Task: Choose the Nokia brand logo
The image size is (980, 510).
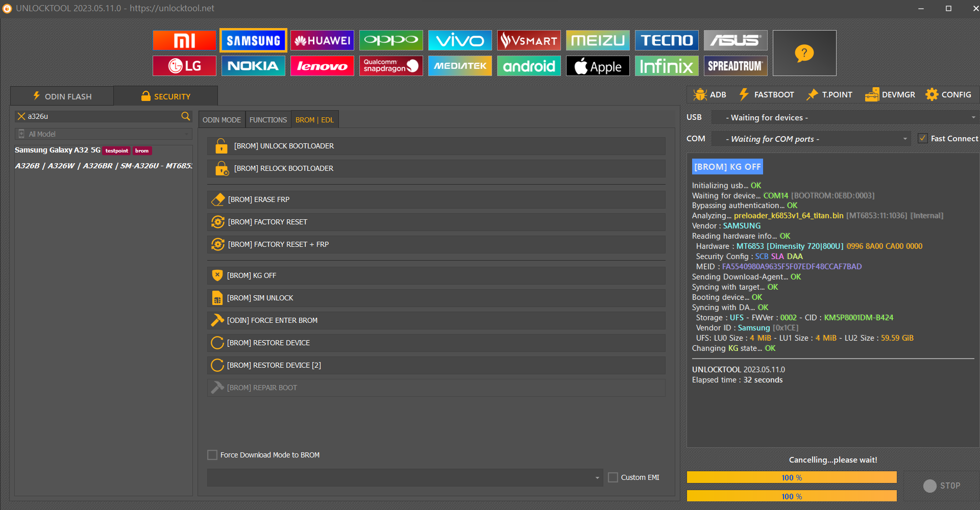Action: (253, 66)
